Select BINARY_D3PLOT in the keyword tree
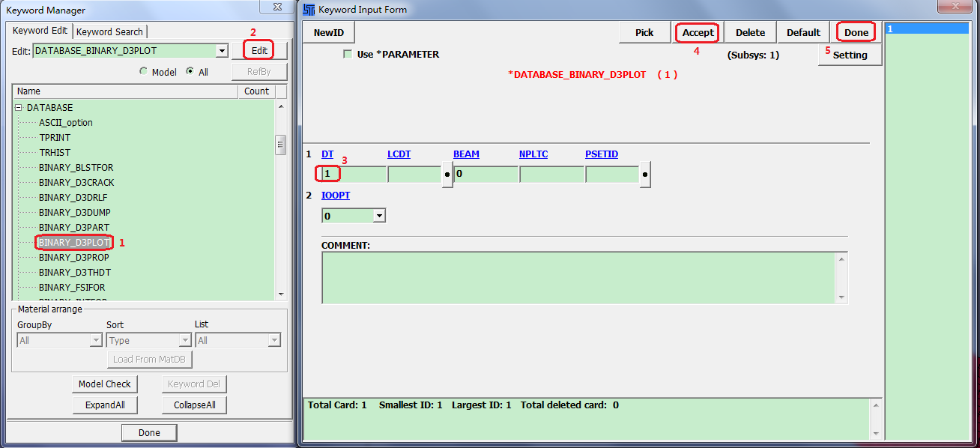Image resolution: width=980 pixels, height=448 pixels. 74,242
